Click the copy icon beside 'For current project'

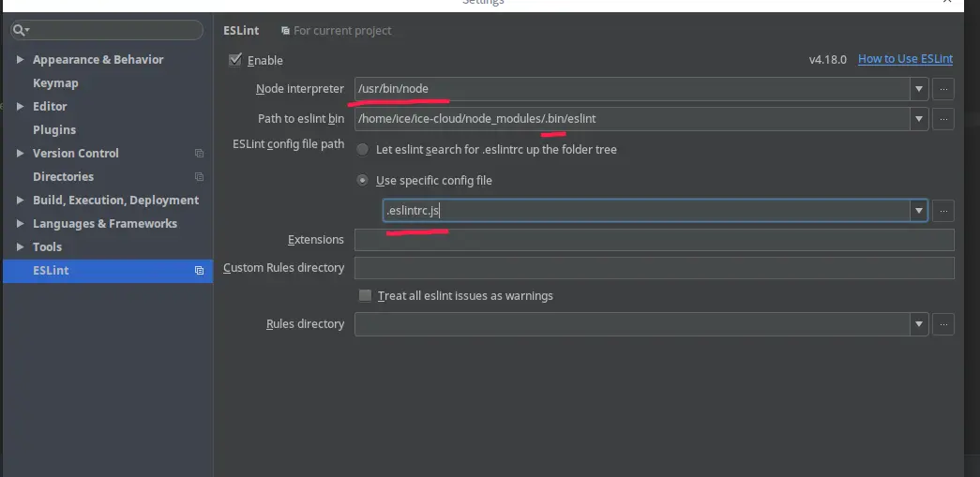285,31
